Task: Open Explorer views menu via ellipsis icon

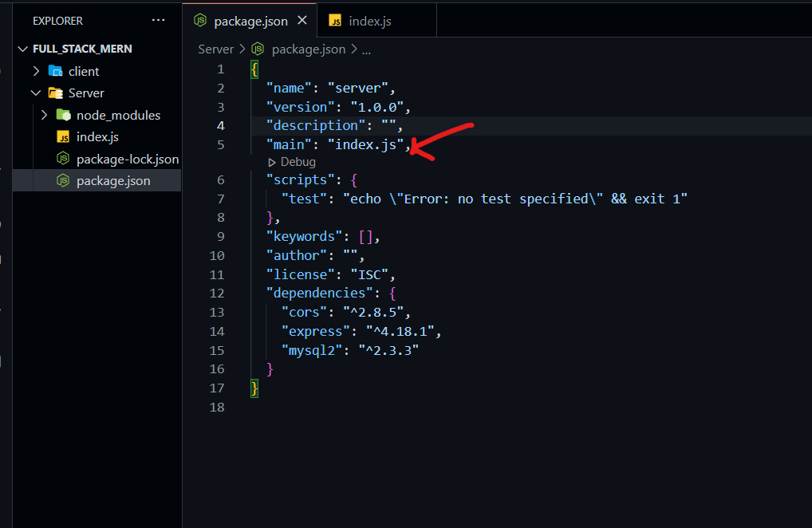Action: [x=158, y=20]
